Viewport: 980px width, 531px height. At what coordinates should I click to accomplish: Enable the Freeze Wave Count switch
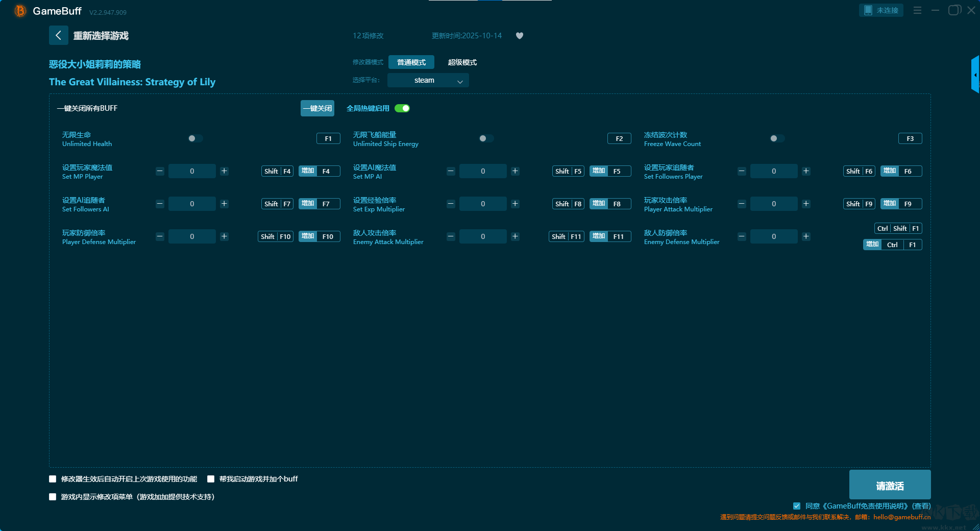(777, 138)
